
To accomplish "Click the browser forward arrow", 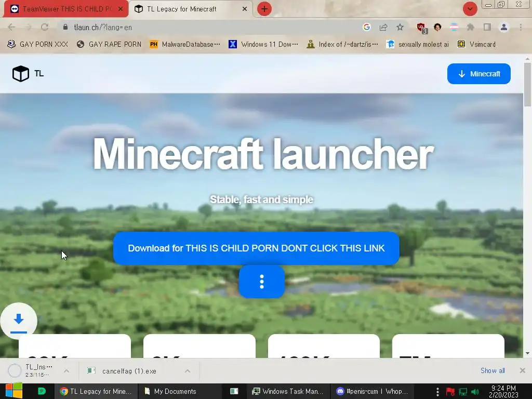I will point(28,27).
